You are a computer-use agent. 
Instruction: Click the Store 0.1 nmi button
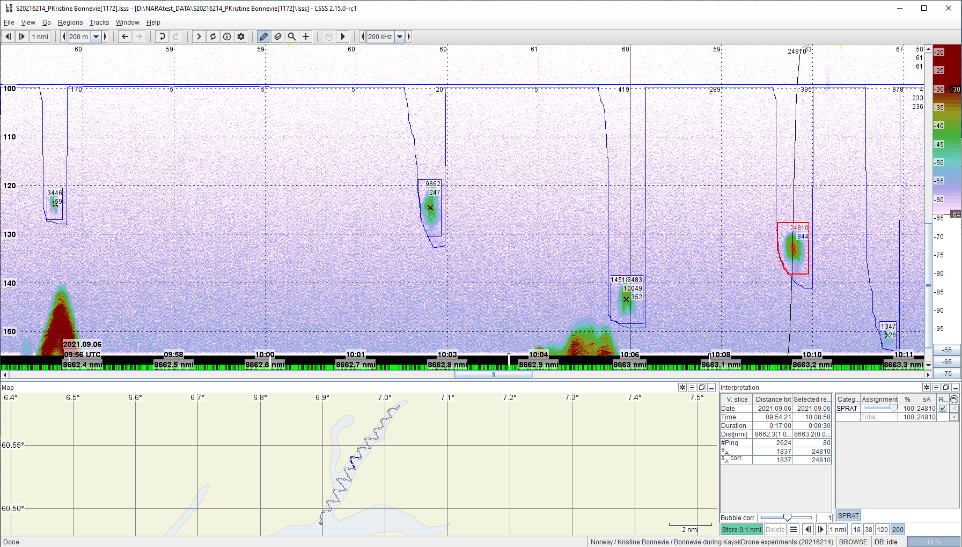pos(741,528)
